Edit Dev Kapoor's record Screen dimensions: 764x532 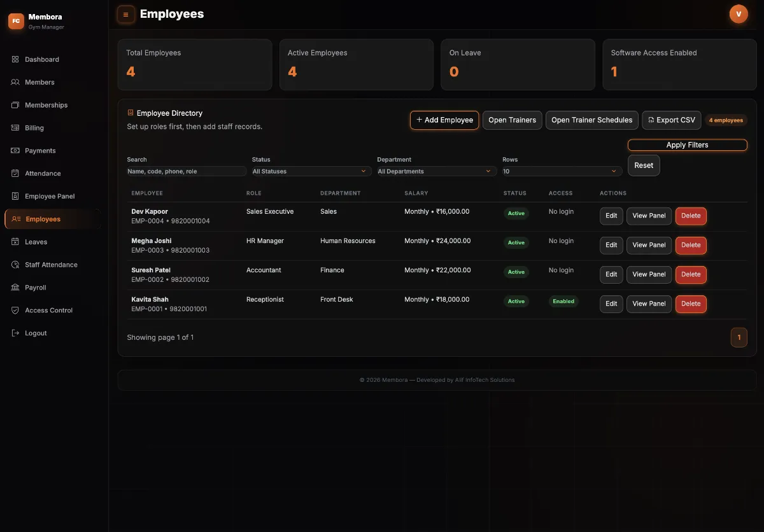click(x=611, y=216)
